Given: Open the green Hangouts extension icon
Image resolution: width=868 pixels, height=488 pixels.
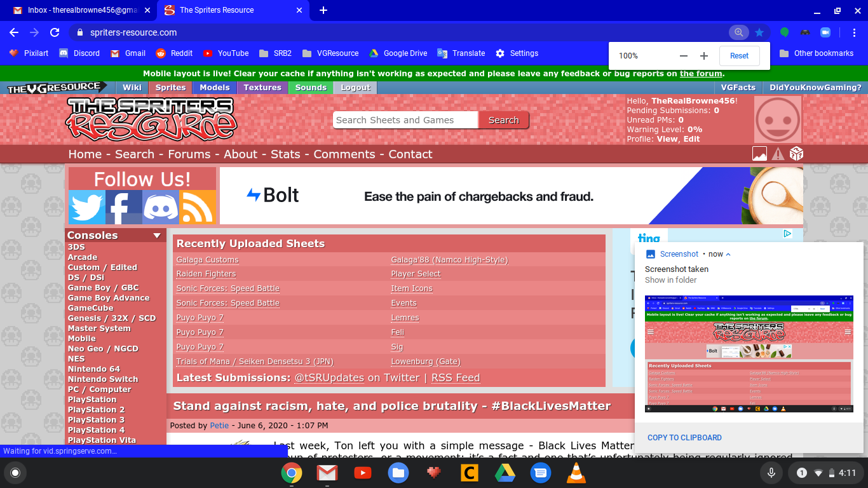Looking at the screenshot, I should tap(785, 32).
